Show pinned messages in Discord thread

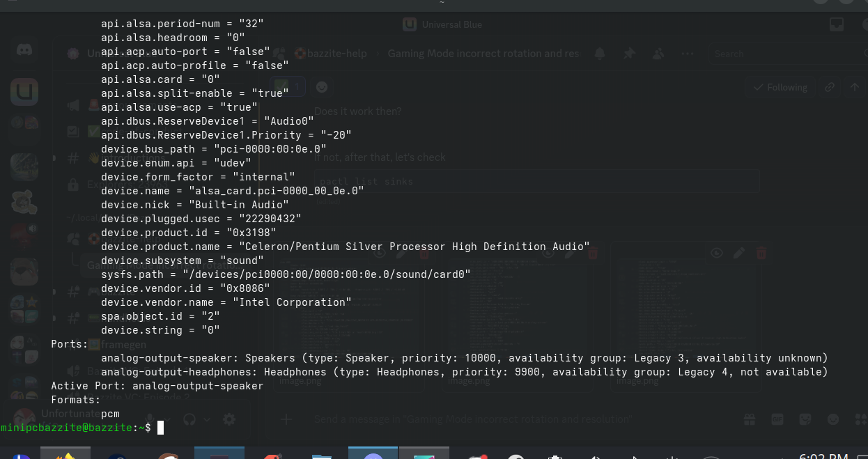tap(629, 54)
